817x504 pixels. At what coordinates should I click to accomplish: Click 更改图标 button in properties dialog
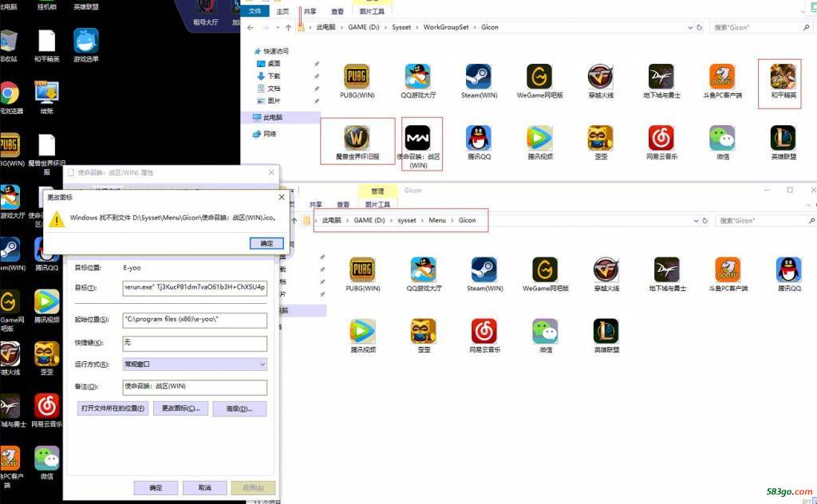pos(181,408)
